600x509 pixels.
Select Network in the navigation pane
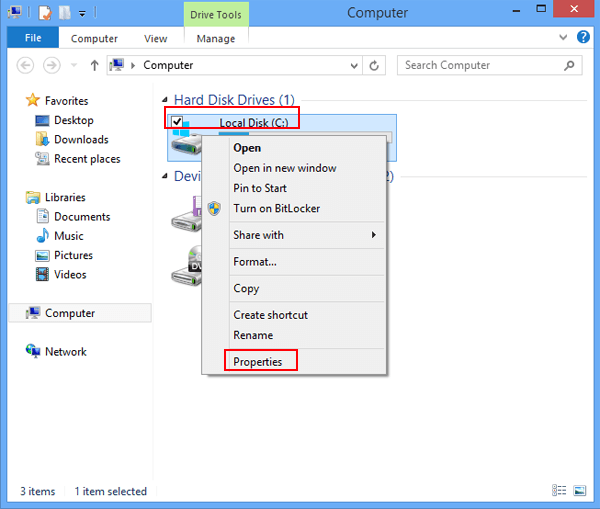point(65,352)
